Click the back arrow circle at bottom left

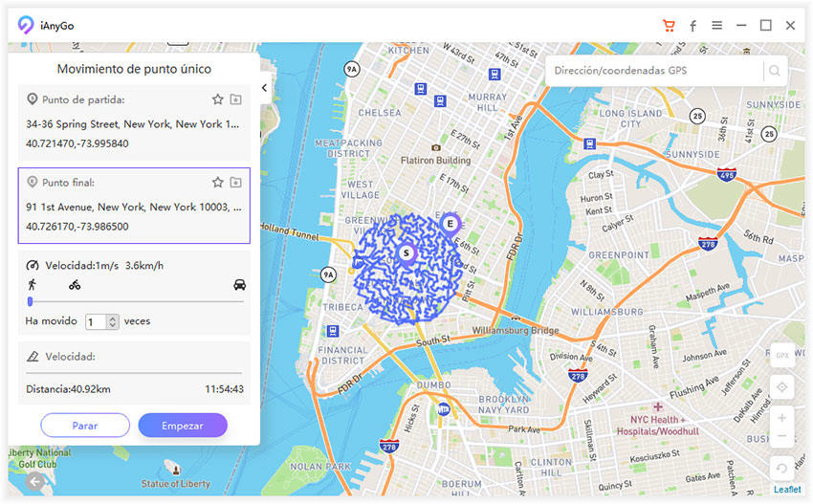(34, 482)
